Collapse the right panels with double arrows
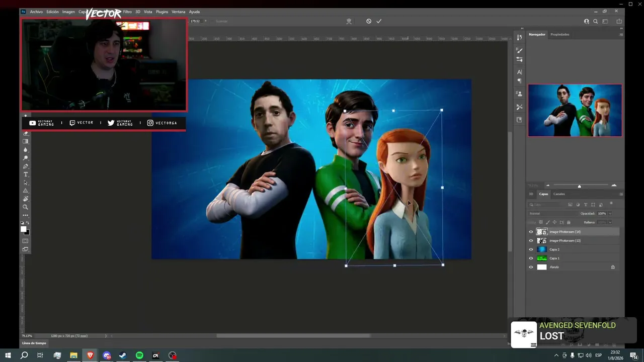644x362 pixels. [x=621, y=29]
